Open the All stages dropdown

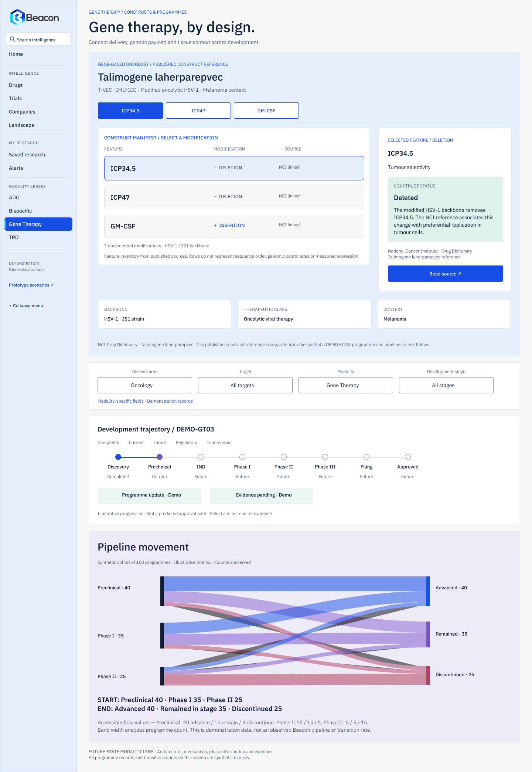pyautogui.click(x=446, y=385)
